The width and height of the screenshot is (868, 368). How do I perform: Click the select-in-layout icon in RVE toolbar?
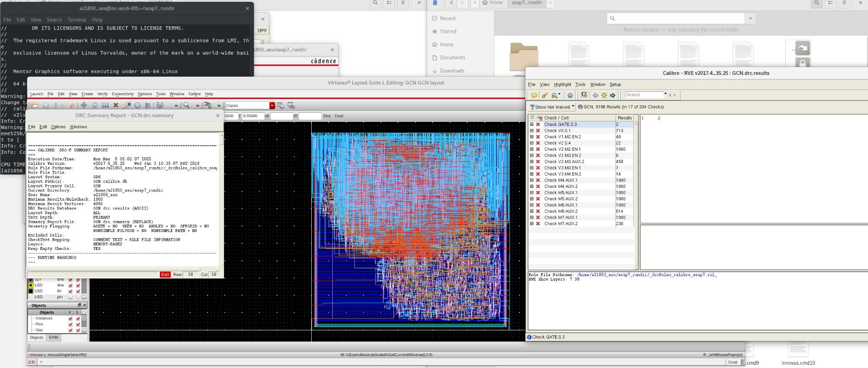pyautogui.click(x=584, y=95)
